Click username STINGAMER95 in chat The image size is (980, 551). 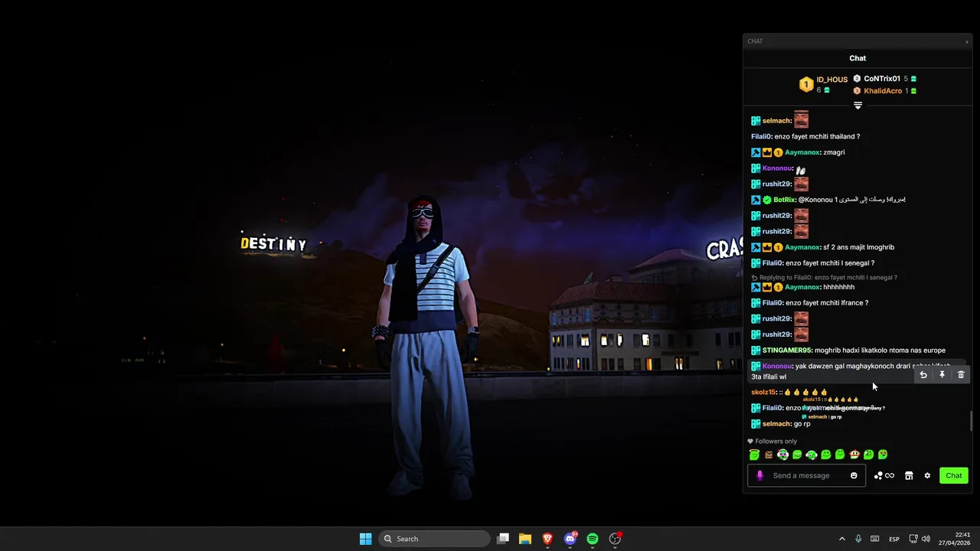[786, 350]
